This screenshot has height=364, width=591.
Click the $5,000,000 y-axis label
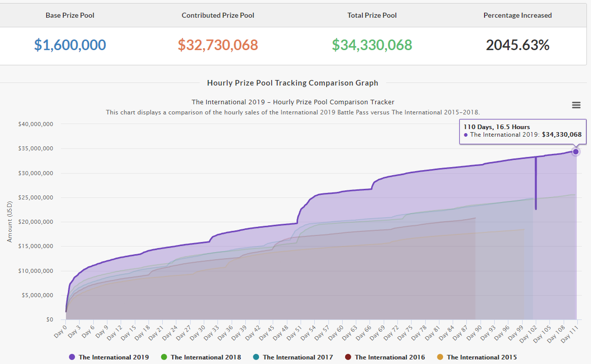[x=38, y=295]
